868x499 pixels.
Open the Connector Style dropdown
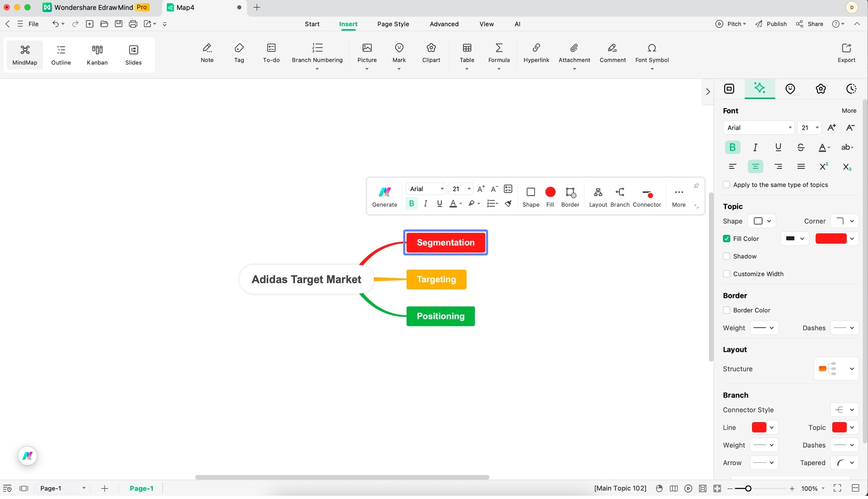pos(844,410)
